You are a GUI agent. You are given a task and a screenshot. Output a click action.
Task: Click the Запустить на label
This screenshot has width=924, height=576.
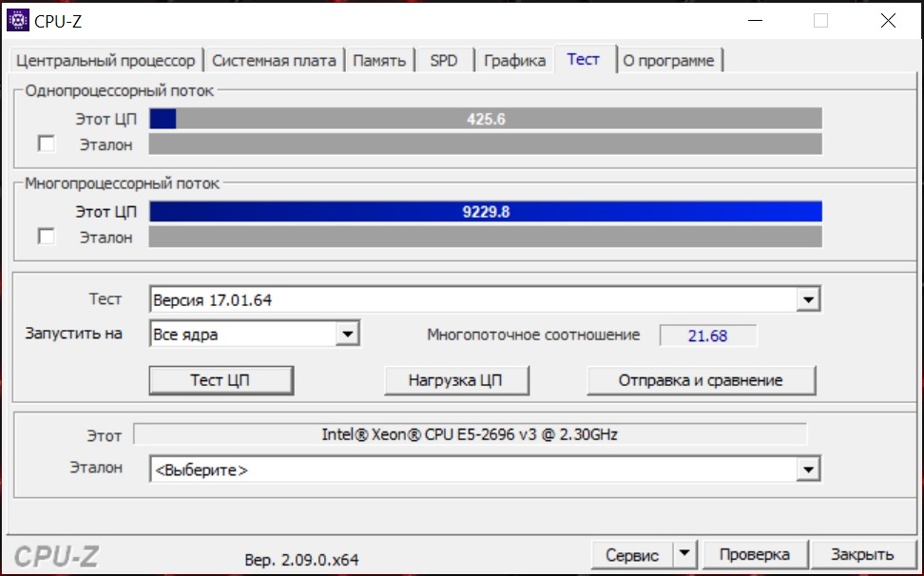click(x=73, y=334)
